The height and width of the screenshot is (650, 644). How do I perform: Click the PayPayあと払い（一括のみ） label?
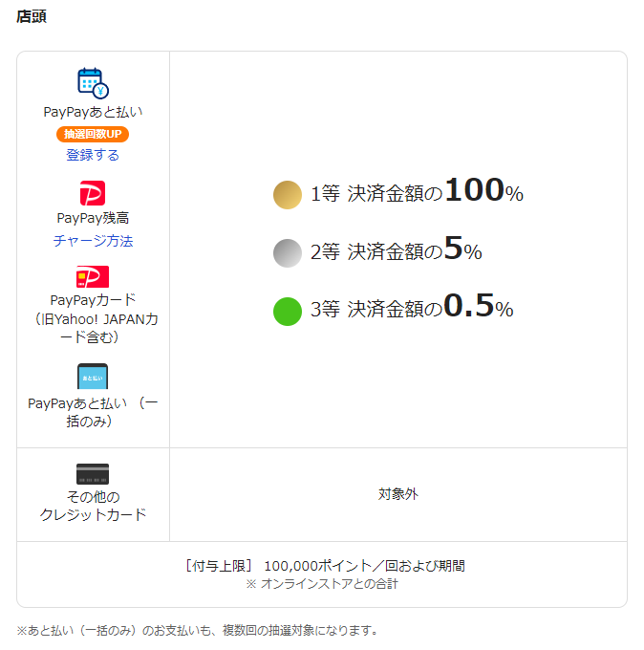pos(93,412)
